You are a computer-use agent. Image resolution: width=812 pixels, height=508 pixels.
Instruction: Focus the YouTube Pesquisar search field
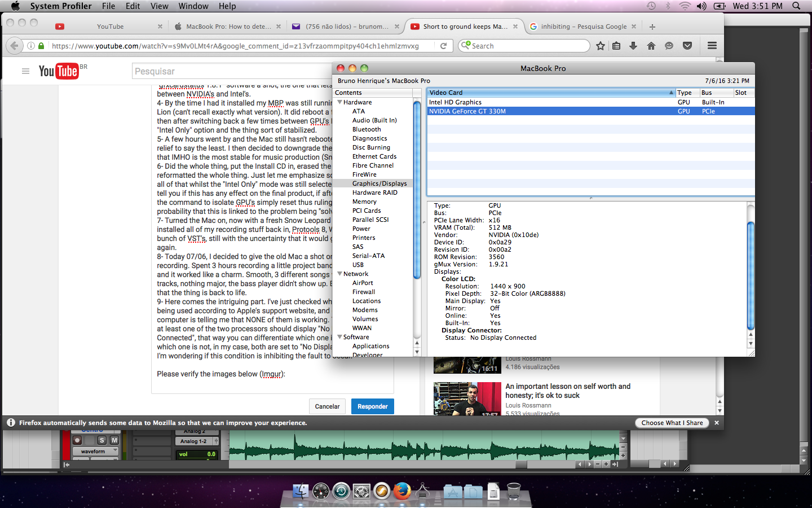(x=233, y=71)
